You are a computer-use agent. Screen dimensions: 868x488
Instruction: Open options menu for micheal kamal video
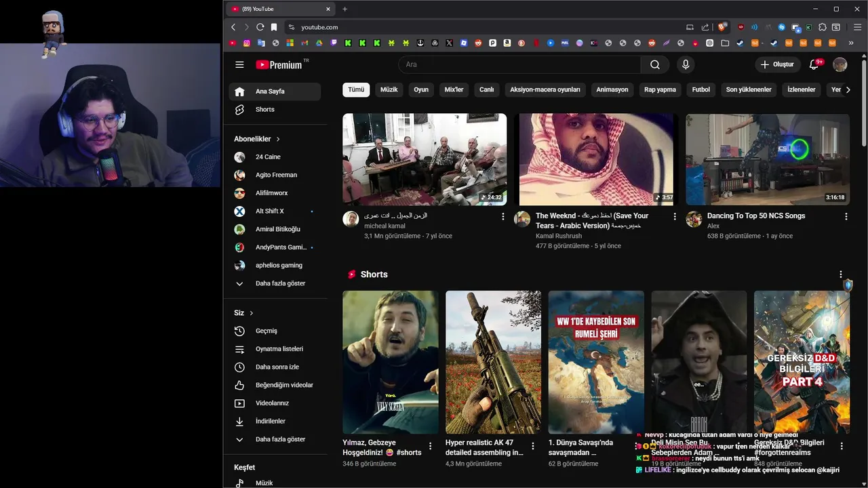(x=503, y=216)
